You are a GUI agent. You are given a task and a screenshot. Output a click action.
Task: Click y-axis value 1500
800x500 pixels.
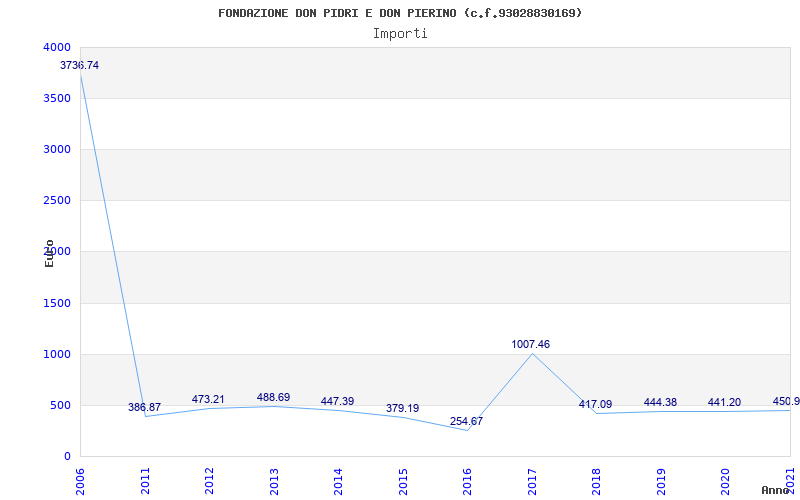coord(57,304)
